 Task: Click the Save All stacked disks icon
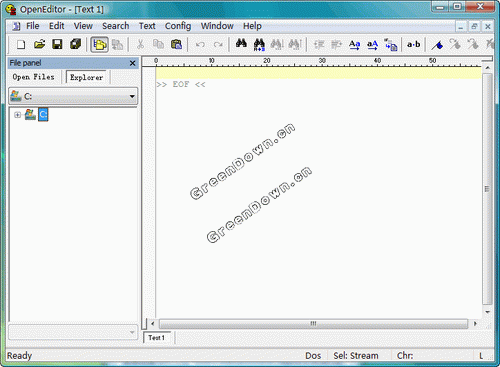76,44
